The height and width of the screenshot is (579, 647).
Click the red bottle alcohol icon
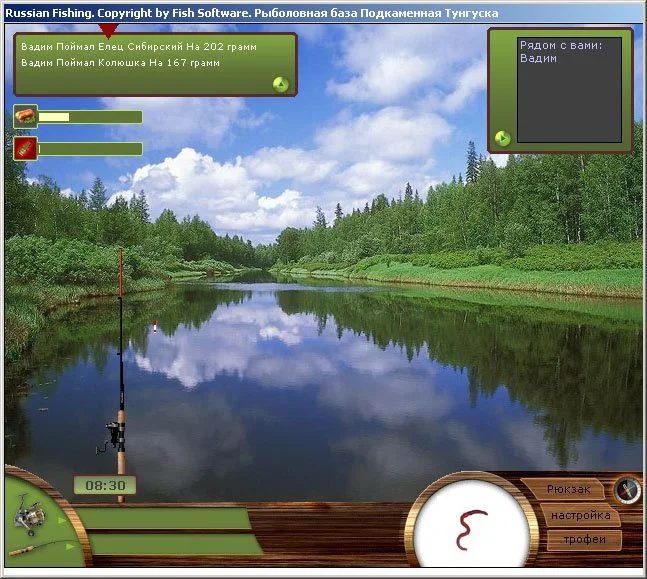coord(25,149)
